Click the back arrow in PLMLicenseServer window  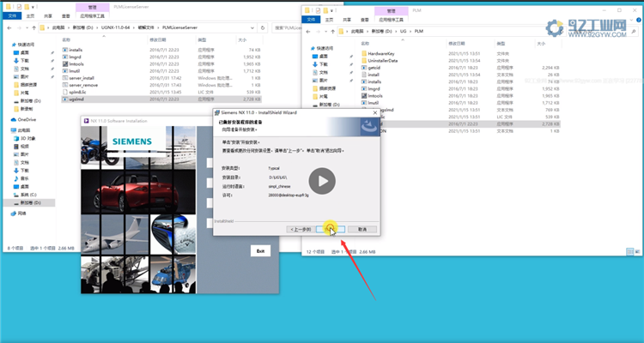[x=9, y=28]
